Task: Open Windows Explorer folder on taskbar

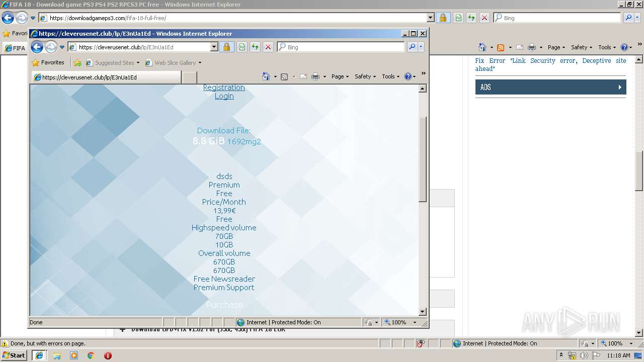Action: [57, 355]
